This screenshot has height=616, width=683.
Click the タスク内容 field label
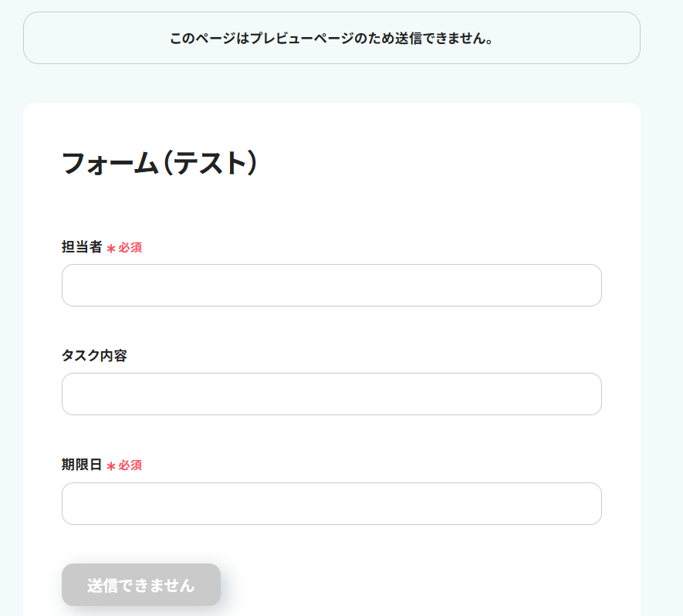[x=94, y=356]
